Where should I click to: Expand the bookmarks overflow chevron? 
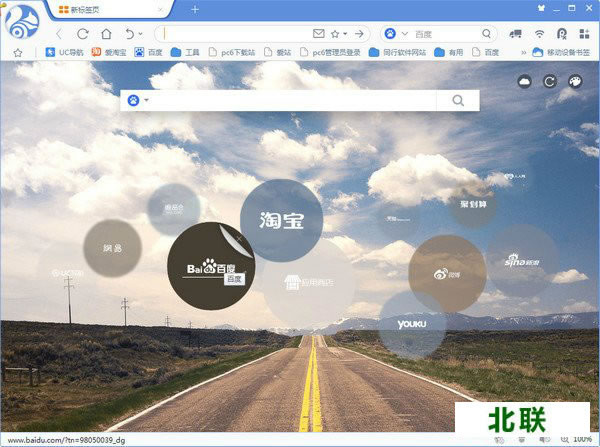pyautogui.click(x=523, y=53)
